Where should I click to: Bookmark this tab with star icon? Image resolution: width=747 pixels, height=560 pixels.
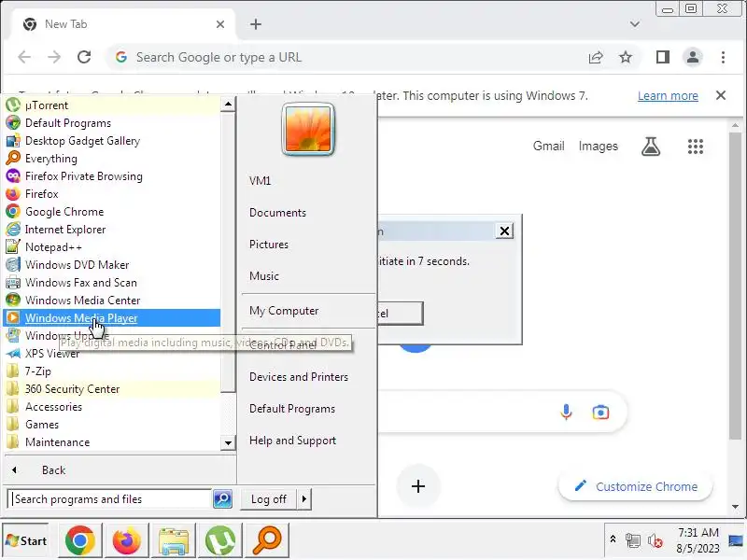point(626,58)
